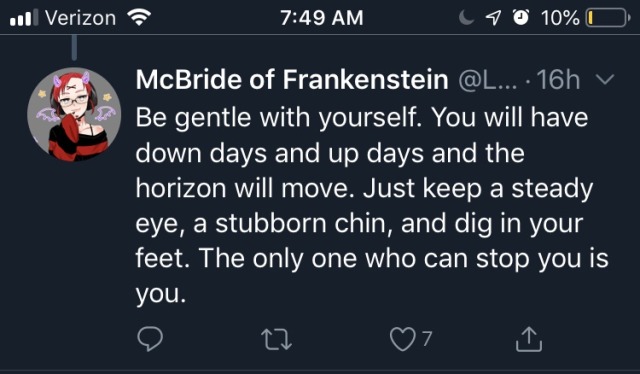The image size is (640, 374).
Task: Open the share tweet icon
Action: (529, 339)
